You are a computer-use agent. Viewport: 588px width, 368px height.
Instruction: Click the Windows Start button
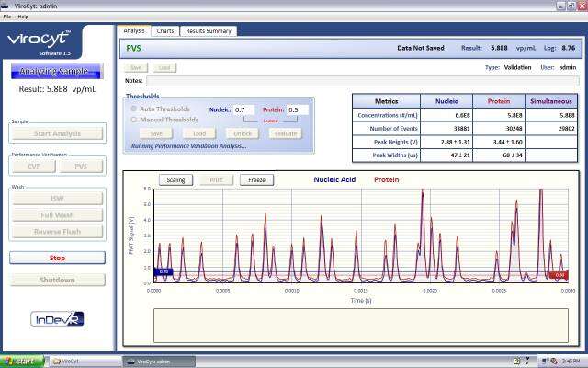20,362
